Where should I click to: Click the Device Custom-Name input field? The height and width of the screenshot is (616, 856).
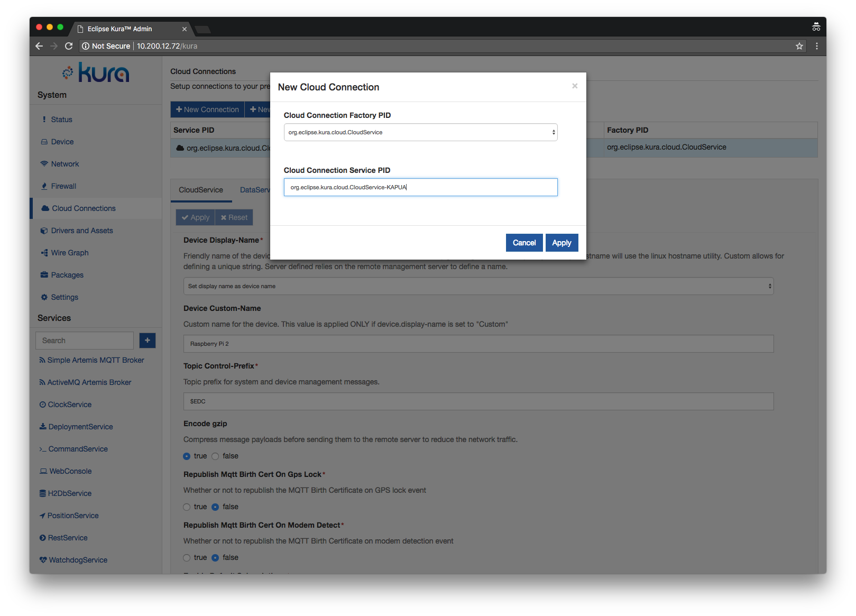point(478,344)
